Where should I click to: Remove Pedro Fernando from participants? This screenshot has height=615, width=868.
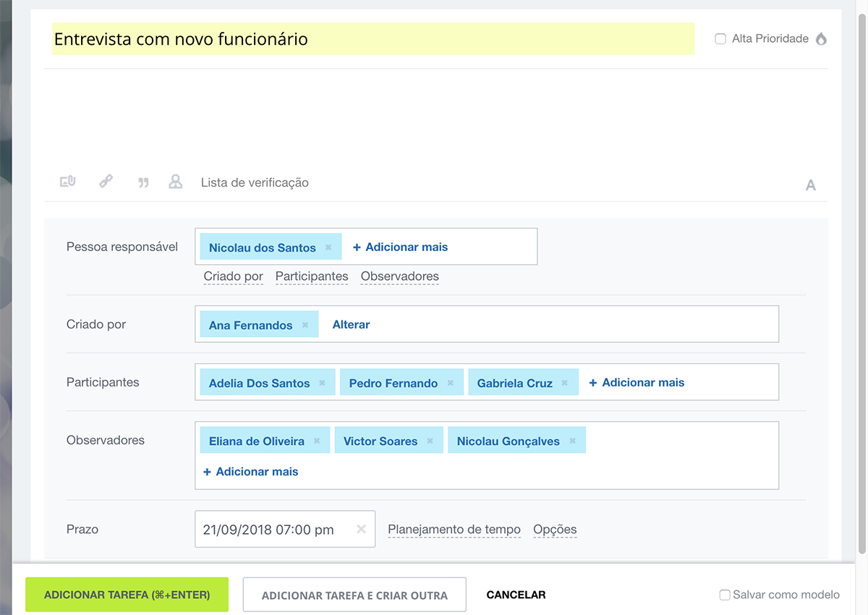click(451, 383)
